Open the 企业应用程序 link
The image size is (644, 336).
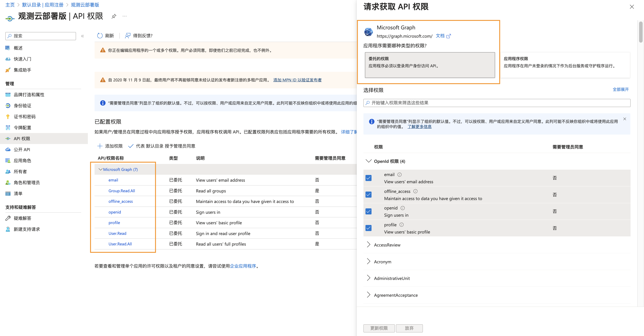[x=243, y=266]
